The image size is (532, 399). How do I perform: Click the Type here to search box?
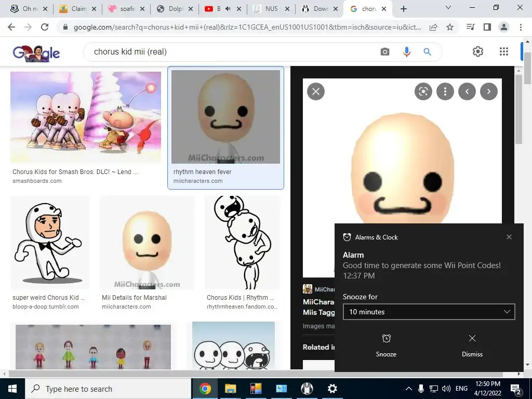click(x=108, y=389)
